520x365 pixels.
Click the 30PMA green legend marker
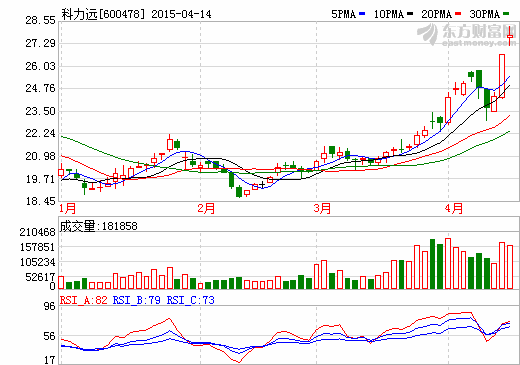506,14
